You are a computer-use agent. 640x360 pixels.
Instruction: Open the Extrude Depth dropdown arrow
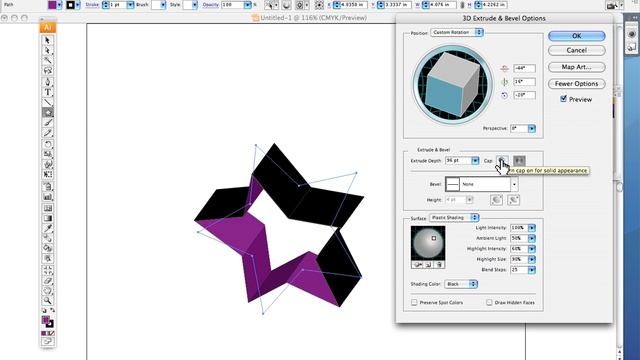pos(475,161)
